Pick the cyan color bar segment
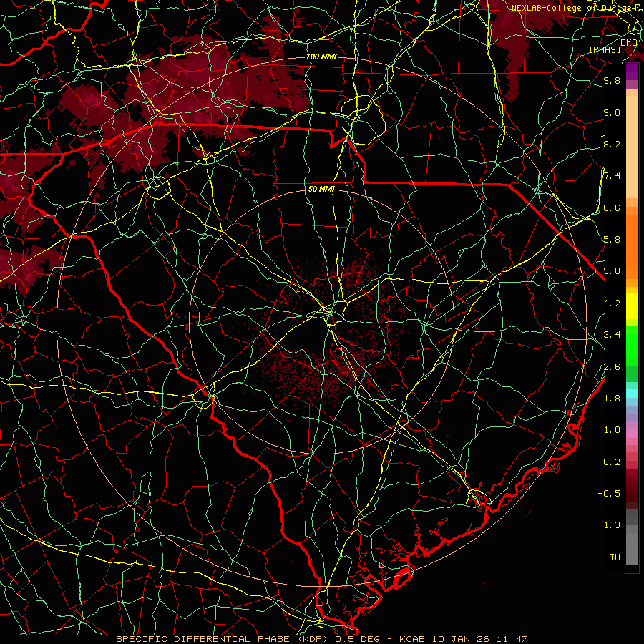Viewport: 644px width, 644px height. (x=632, y=393)
